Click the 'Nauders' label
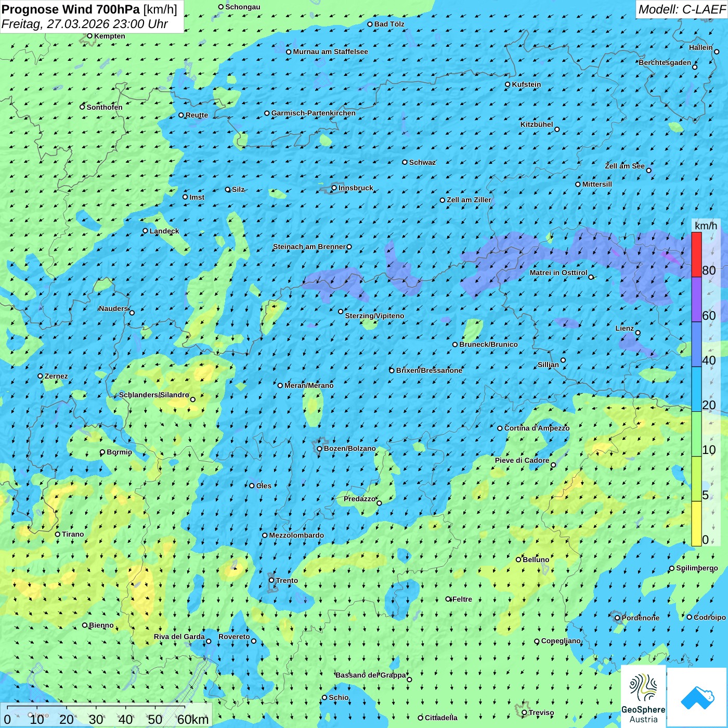The width and height of the screenshot is (728, 728). point(113,308)
